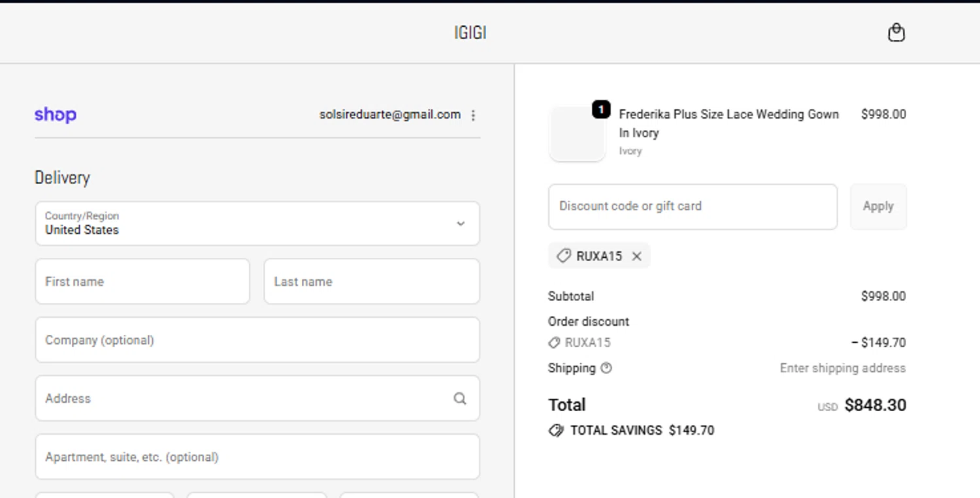Remove the RUXA15 discount code

[637, 257]
